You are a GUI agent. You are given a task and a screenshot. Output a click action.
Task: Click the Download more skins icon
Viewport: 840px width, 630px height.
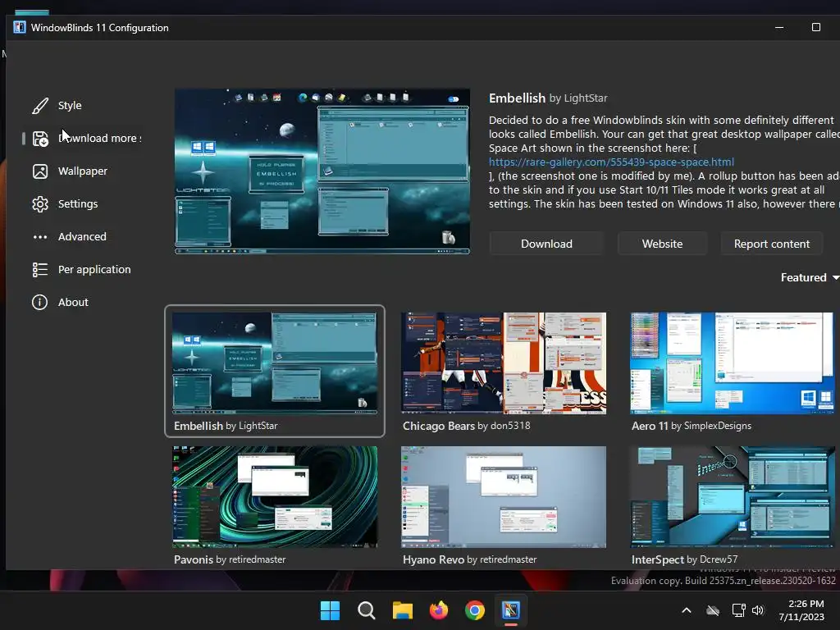click(x=39, y=138)
